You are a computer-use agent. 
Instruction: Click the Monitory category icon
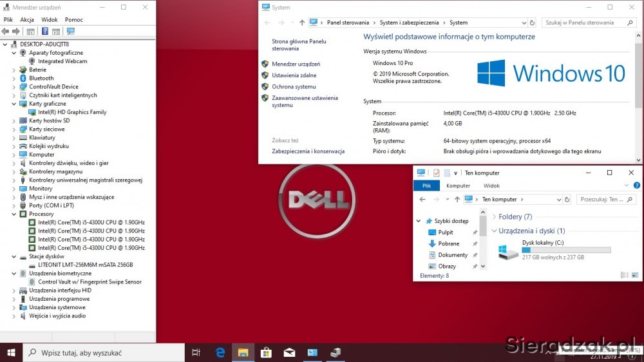pos(23,189)
